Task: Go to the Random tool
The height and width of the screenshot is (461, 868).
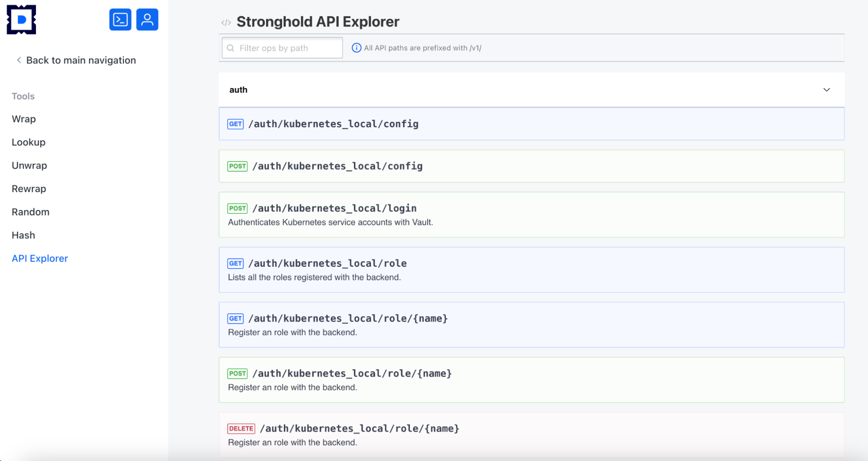Action: [x=30, y=212]
